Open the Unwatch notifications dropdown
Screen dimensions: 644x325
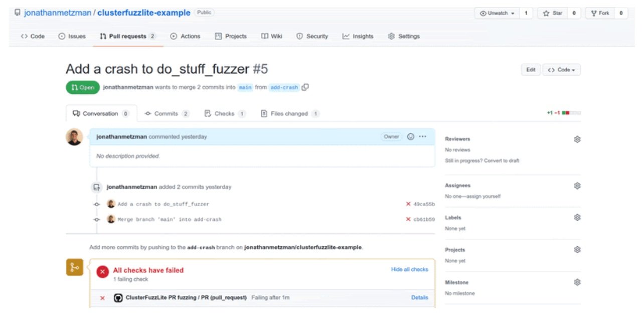(497, 14)
